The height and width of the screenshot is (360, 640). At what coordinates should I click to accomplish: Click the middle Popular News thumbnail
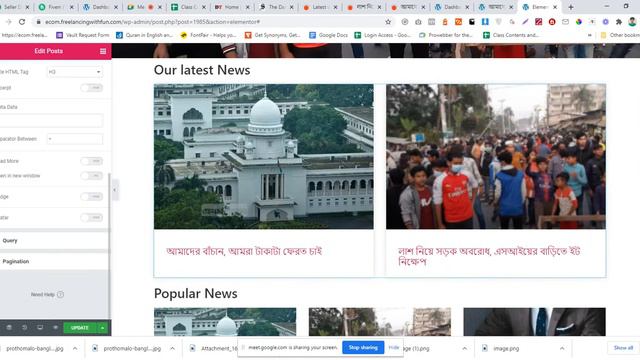(380, 322)
